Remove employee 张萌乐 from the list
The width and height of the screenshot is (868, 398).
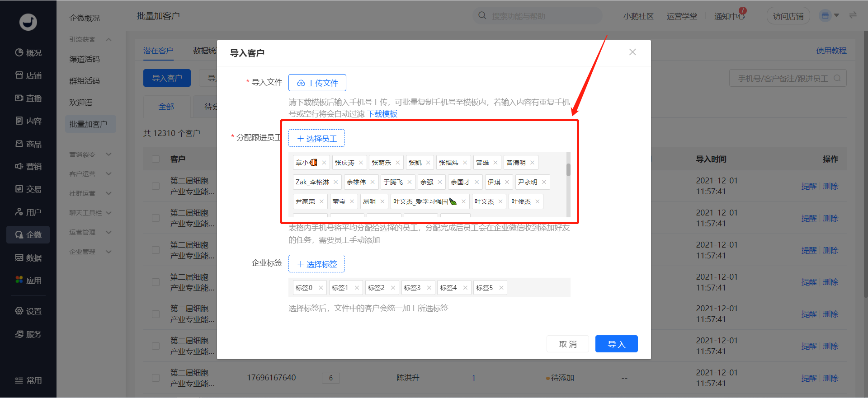click(398, 163)
